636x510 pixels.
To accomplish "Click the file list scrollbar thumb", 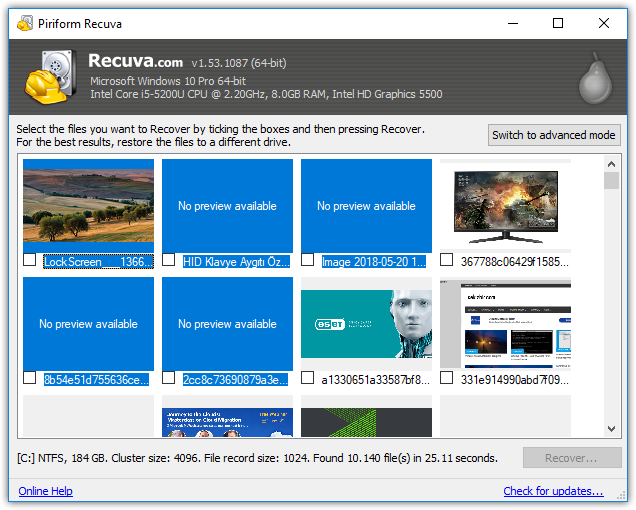I will point(611,181).
